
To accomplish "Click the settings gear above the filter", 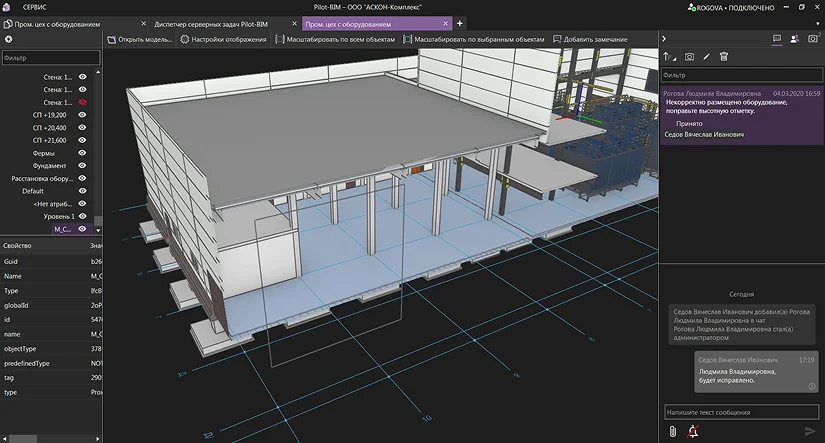I will point(8,39).
